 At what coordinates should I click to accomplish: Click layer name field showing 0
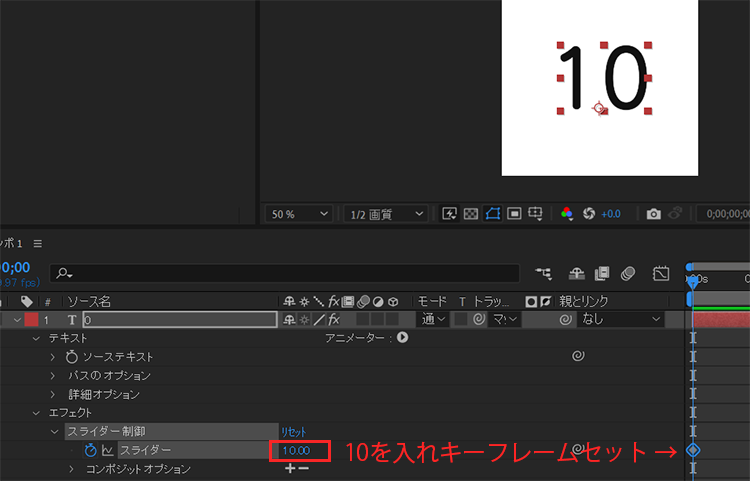coord(180,319)
